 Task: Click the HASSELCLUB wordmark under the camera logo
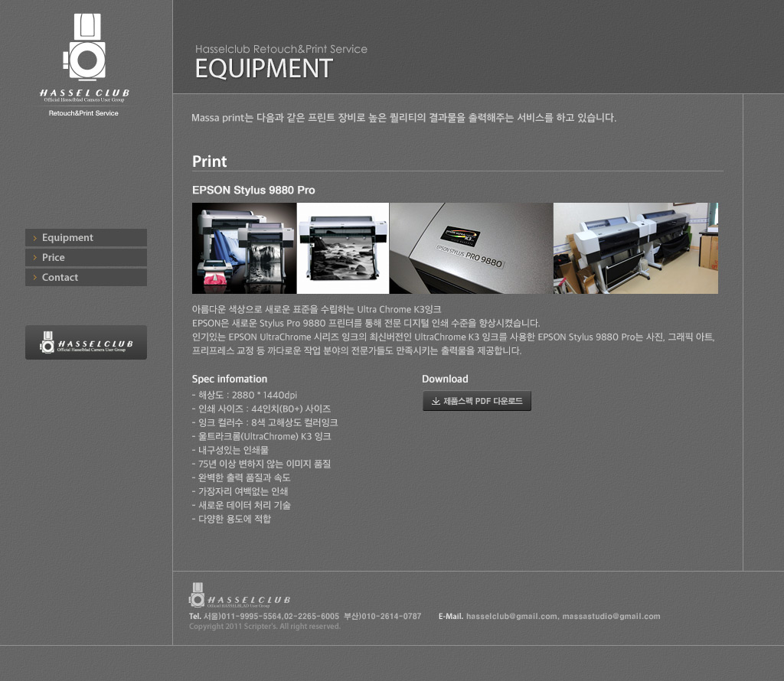[84, 93]
